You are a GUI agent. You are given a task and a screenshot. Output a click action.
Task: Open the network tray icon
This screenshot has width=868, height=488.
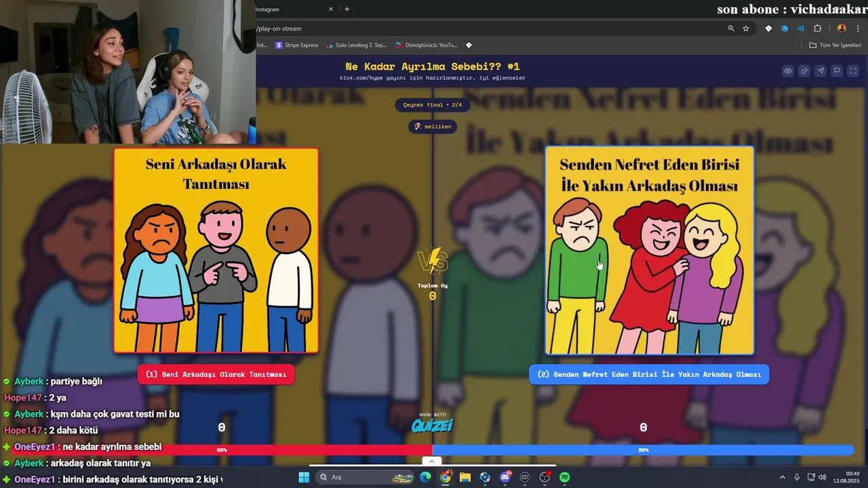(x=811, y=477)
